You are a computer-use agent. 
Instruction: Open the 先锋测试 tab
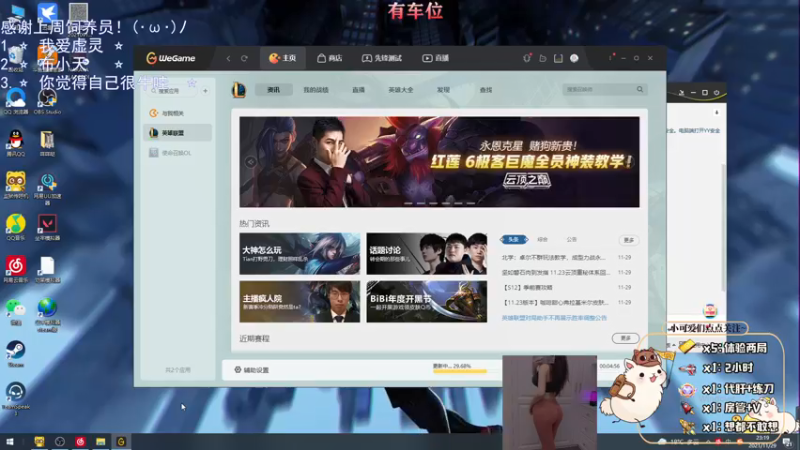tap(382, 58)
